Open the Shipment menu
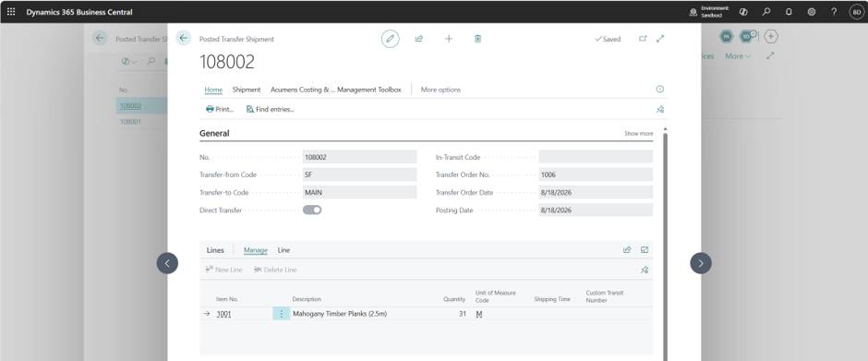This screenshot has height=361, width=868. click(247, 90)
